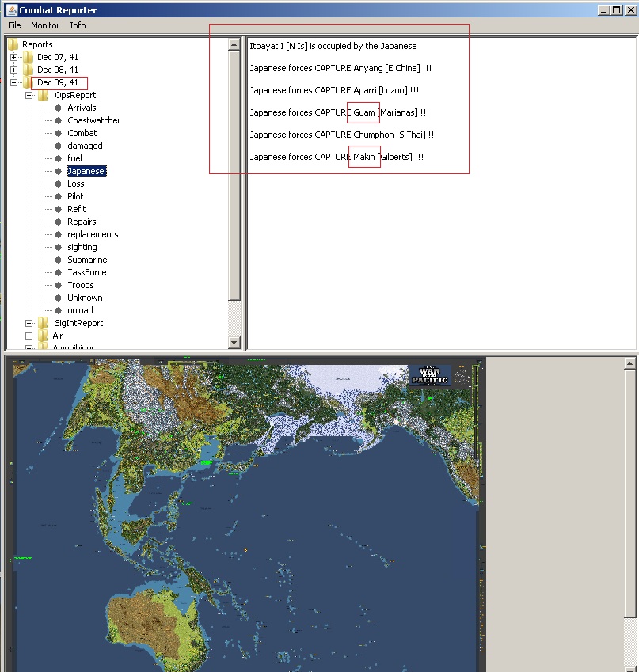This screenshot has height=672, width=639.
Task: Open the unload report
Action: [x=80, y=310]
